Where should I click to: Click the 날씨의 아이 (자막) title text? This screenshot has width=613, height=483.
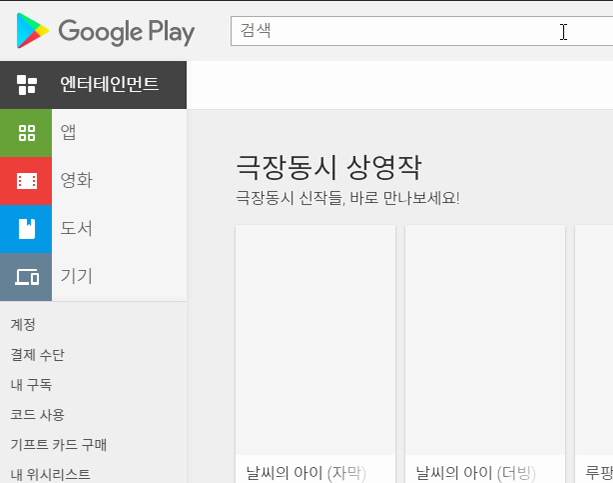point(306,473)
